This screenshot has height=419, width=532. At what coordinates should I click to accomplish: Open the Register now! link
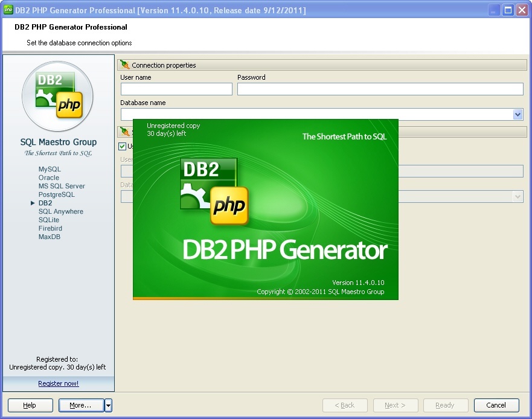58,383
